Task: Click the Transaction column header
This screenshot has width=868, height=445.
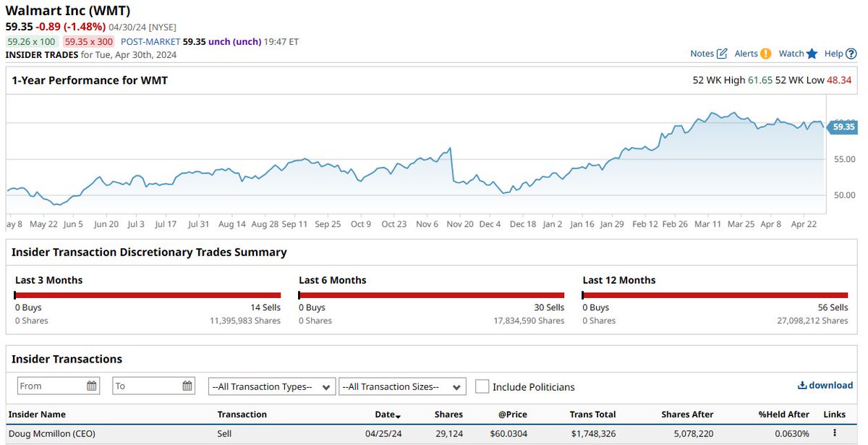Action: point(242,414)
